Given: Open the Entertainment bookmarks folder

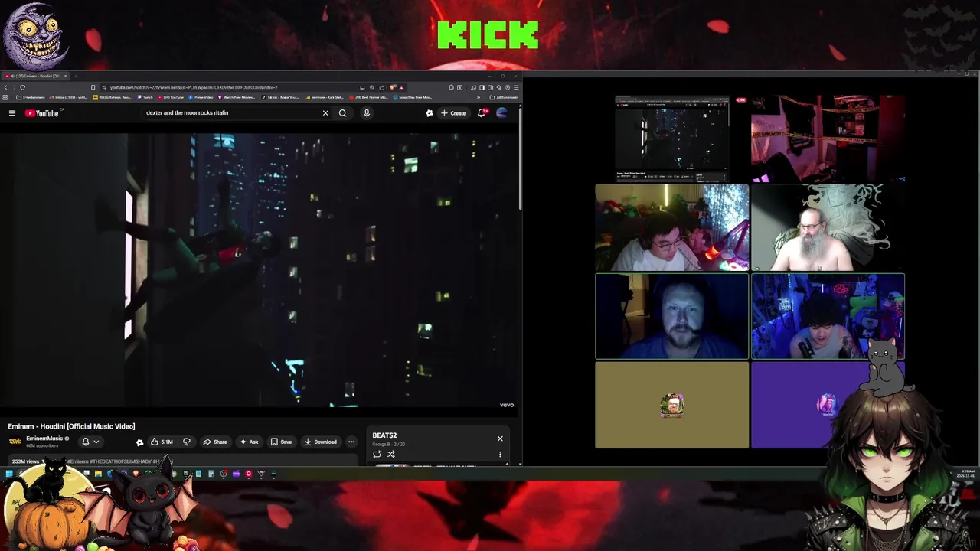Looking at the screenshot, I should click(30, 97).
